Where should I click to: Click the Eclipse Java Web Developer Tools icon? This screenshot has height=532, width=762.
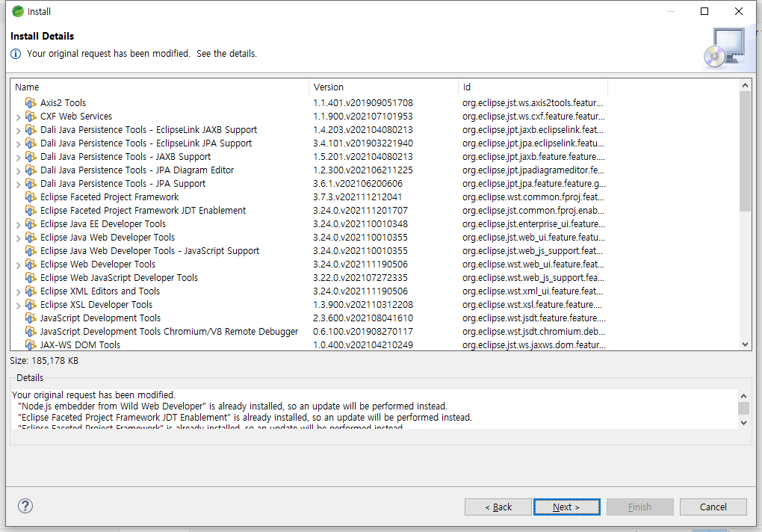click(31, 238)
